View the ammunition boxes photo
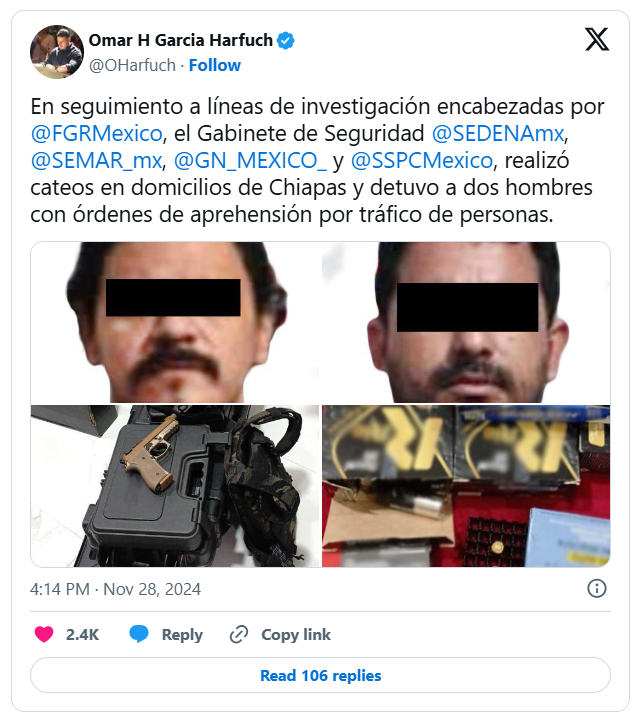Viewport: 640px width, 720px height. 466,486
